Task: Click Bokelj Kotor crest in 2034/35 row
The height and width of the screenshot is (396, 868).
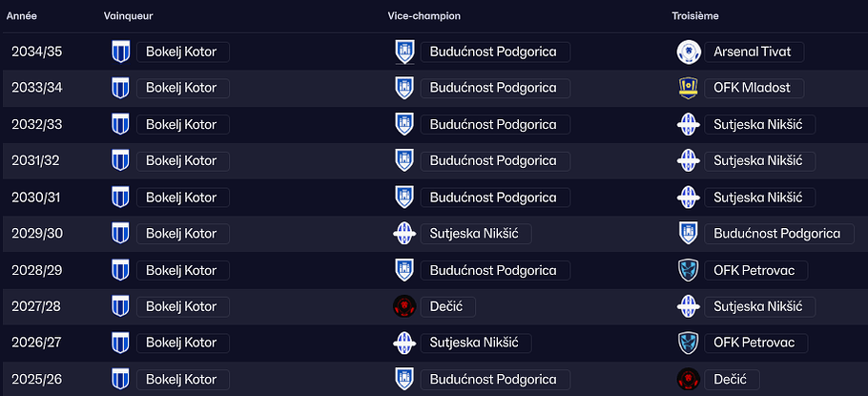Action: (119, 52)
